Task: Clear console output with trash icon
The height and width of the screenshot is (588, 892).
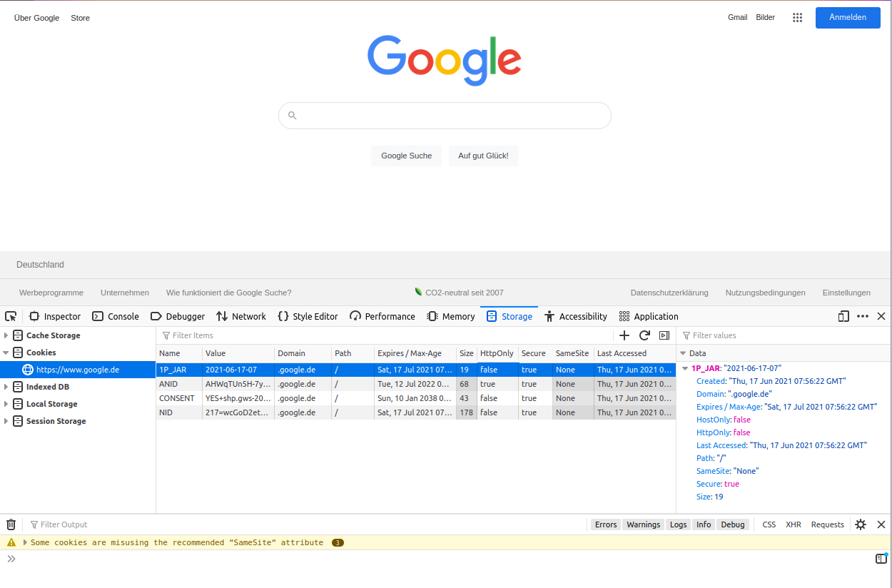Action: point(11,524)
